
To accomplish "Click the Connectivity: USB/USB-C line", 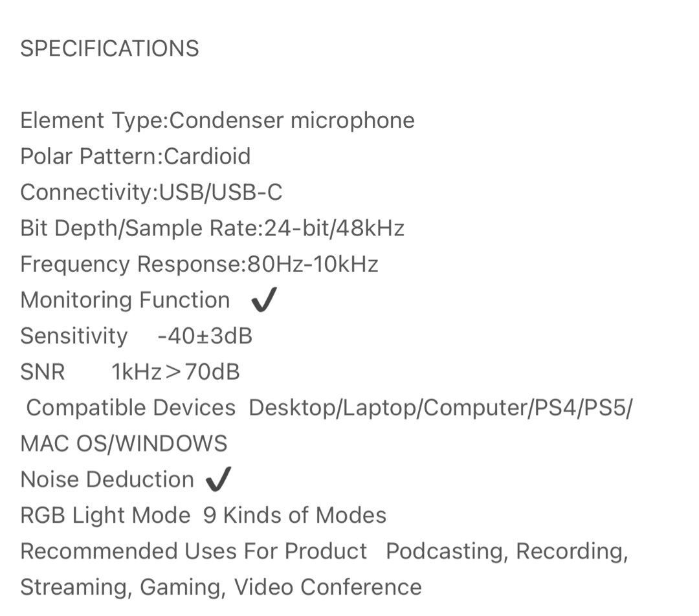I will (x=151, y=193).
